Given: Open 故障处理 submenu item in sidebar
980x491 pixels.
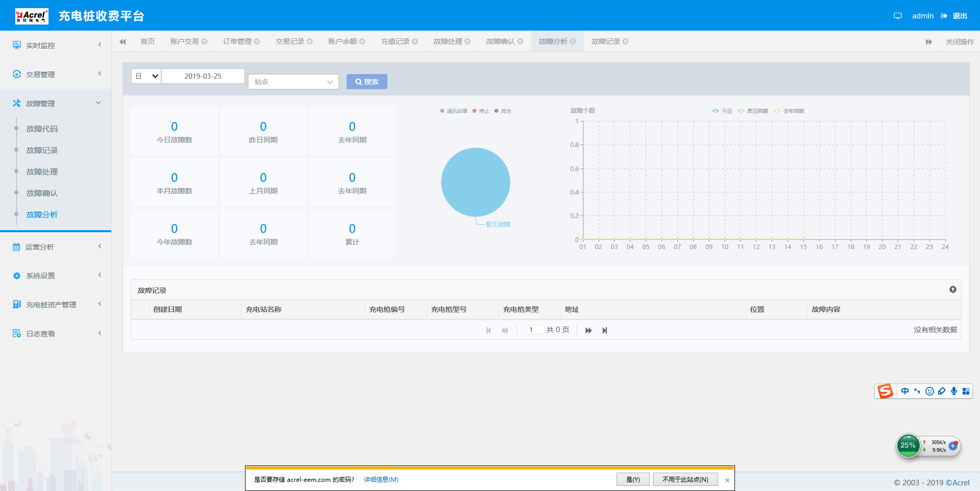Looking at the screenshot, I should [42, 171].
